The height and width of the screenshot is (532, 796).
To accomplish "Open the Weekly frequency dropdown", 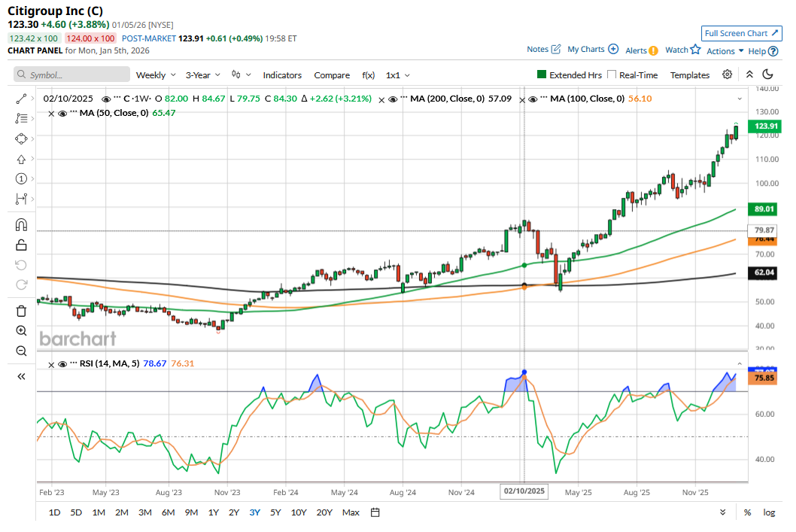I will coord(156,75).
